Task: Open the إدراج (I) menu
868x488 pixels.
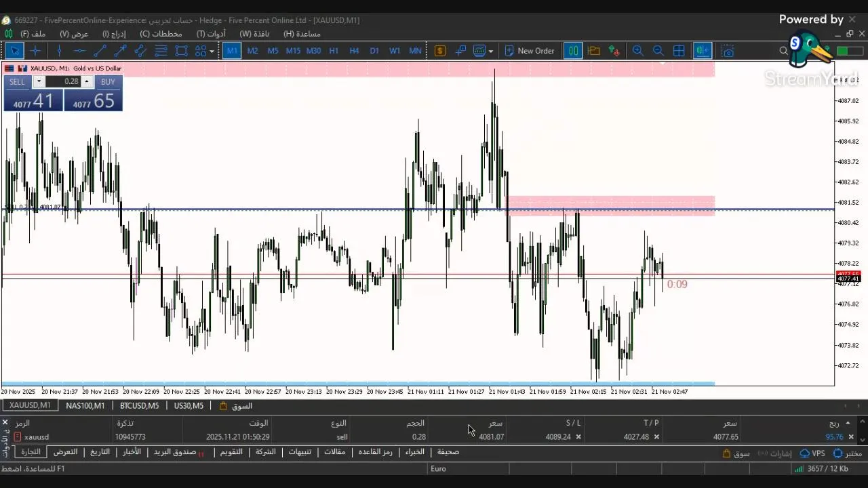Action: pyautogui.click(x=114, y=33)
